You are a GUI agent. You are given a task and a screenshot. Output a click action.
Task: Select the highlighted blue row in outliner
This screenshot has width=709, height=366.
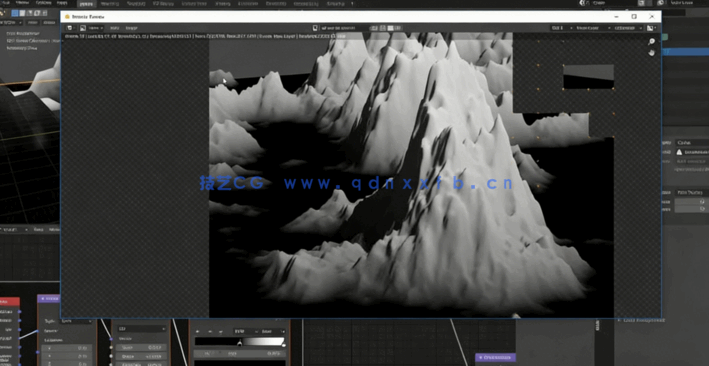(685, 52)
